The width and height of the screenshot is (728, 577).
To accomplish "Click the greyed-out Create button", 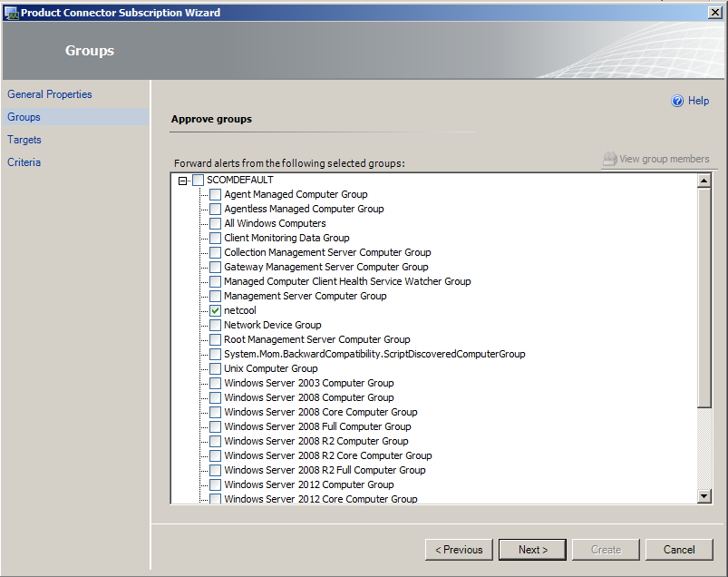I will pos(606,550).
